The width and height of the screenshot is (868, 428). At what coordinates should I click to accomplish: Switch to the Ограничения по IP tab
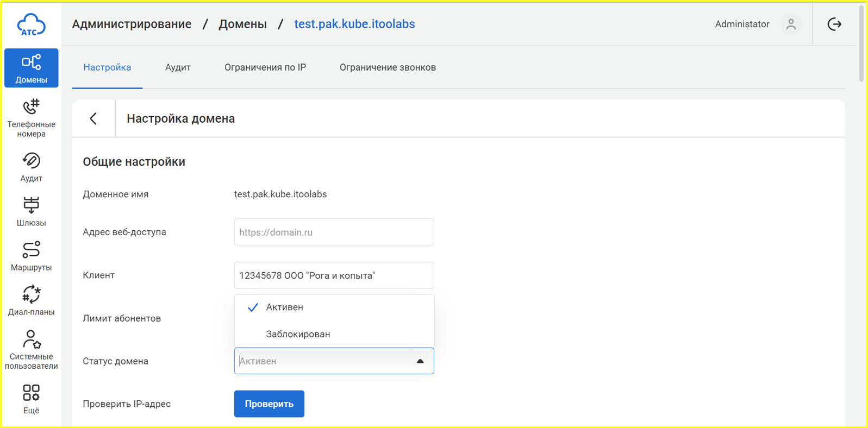(265, 67)
